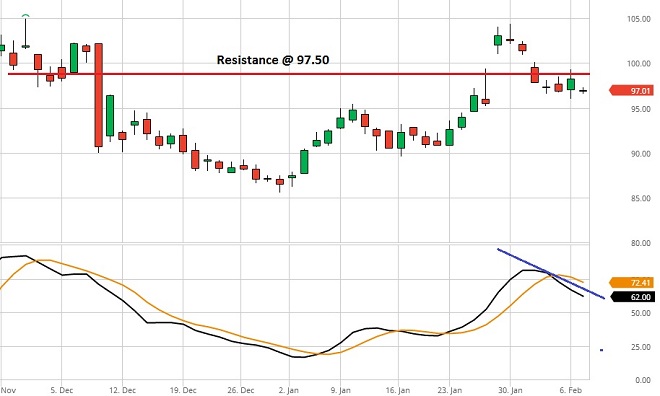Click the black 62.00 indicator value tag
The height and width of the screenshot is (396, 660).
(x=632, y=297)
